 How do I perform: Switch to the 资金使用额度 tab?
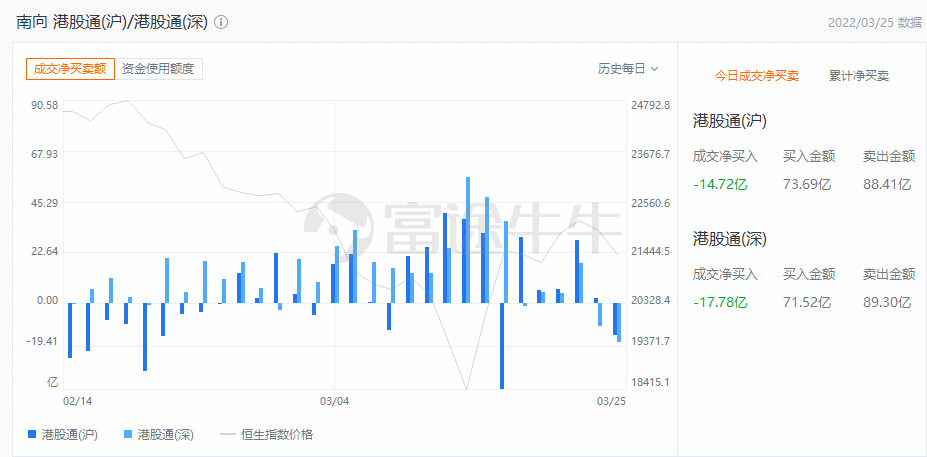tap(158, 69)
